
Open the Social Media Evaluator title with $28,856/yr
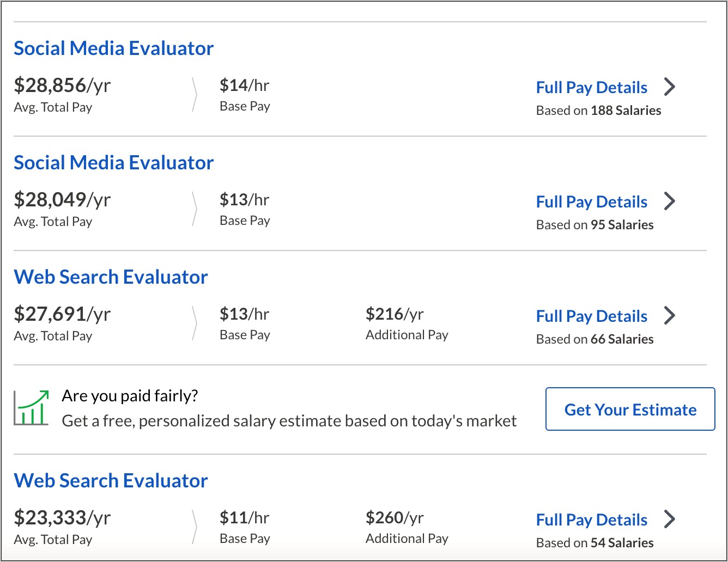tap(113, 48)
